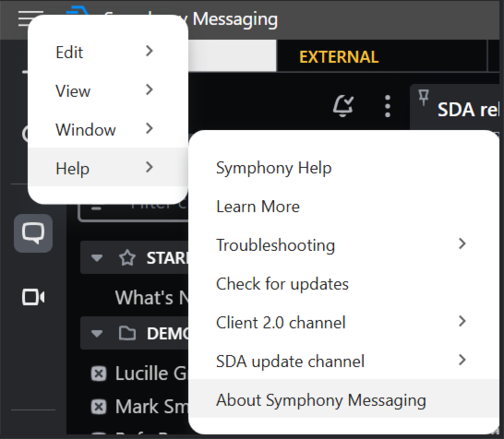Click the folder icon beside DEMO section
The width and height of the screenshot is (504, 439).
(x=127, y=333)
